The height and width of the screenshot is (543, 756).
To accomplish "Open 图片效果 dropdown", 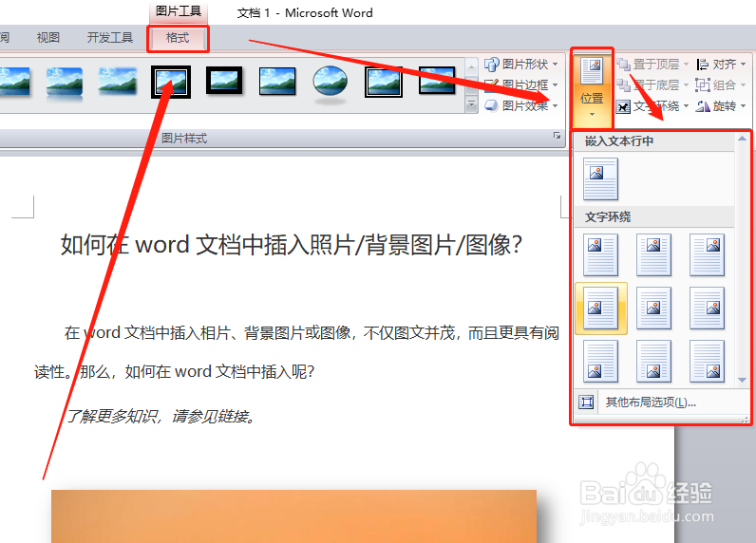I will click(x=521, y=105).
